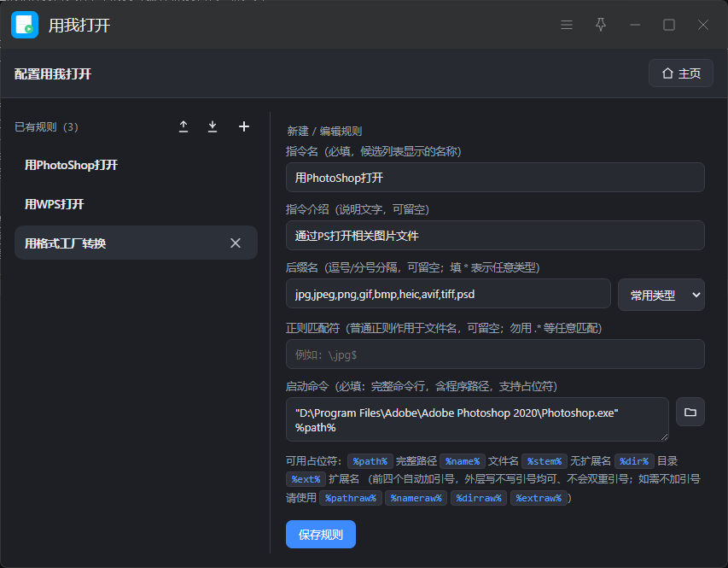Click the 指令介绍 description field
The width and height of the screenshot is (728, 568).
tap(495, 236)
